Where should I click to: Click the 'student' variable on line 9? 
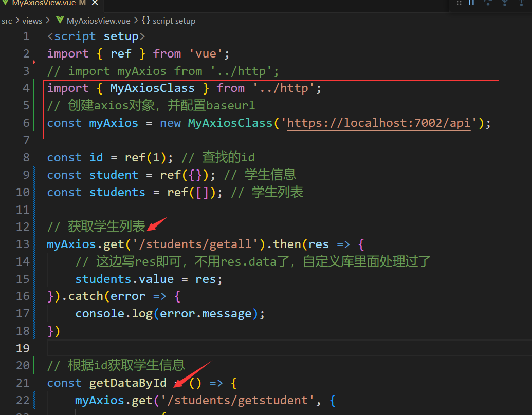114,175
